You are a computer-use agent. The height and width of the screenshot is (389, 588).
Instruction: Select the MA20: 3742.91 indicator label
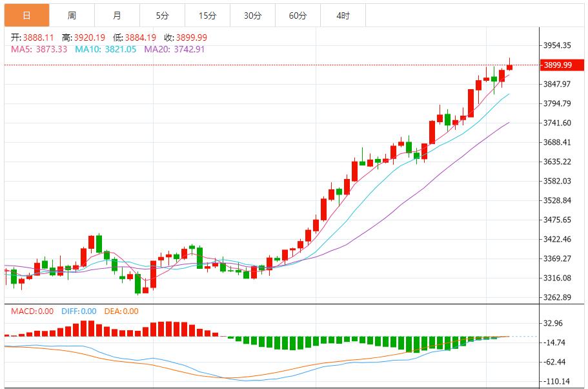[x=174, y=49]
